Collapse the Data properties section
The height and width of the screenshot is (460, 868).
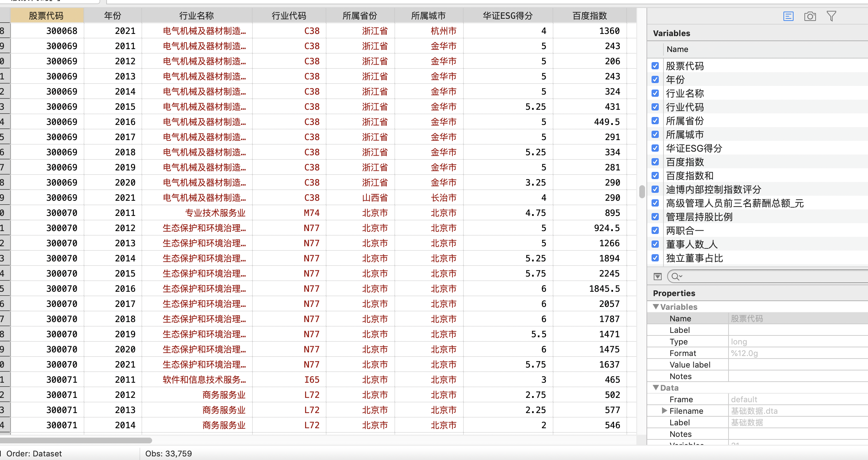tap(656, 387)
